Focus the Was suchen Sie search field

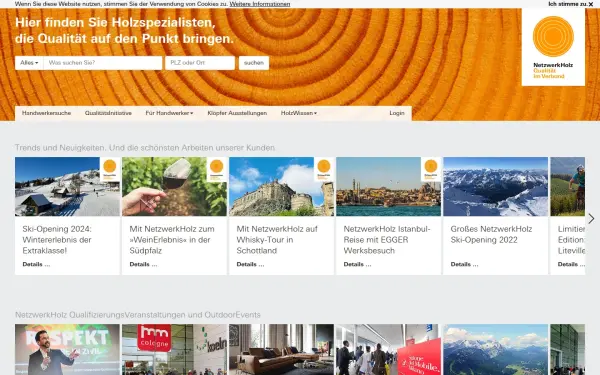[x=103, y=63]
